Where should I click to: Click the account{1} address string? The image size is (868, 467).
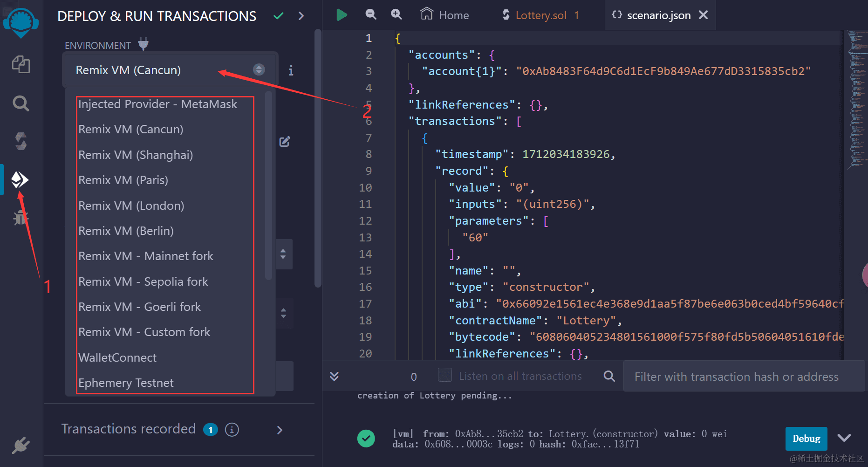(x=663, y=71)
